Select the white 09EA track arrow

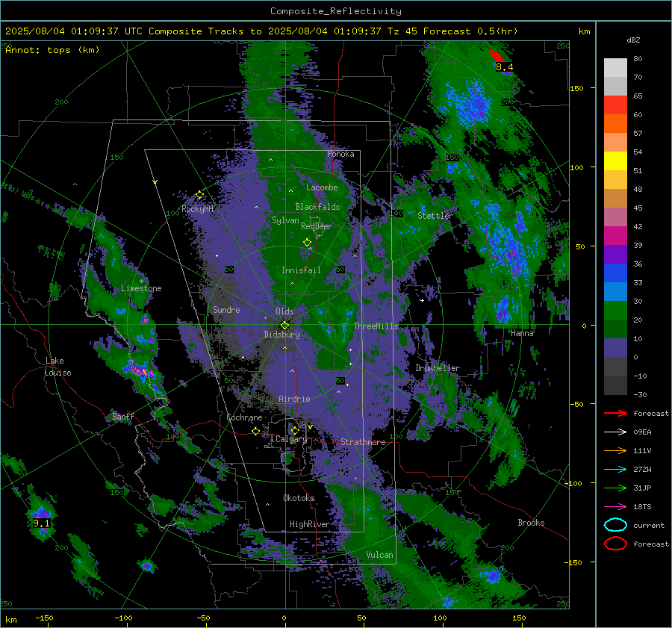point(615,432)
